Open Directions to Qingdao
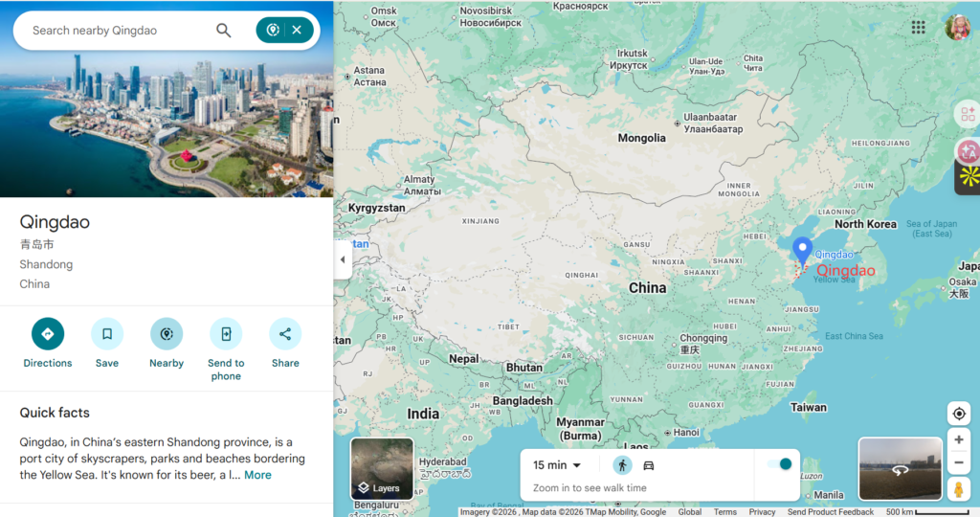 48,334
